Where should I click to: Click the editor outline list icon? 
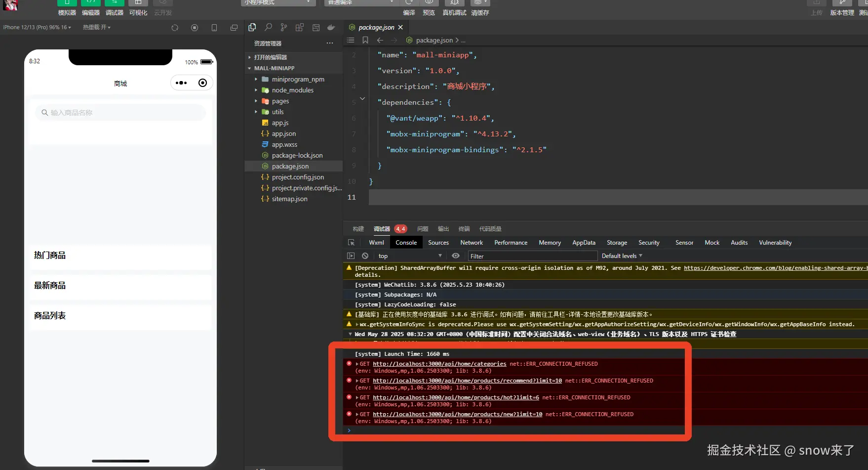351,40
